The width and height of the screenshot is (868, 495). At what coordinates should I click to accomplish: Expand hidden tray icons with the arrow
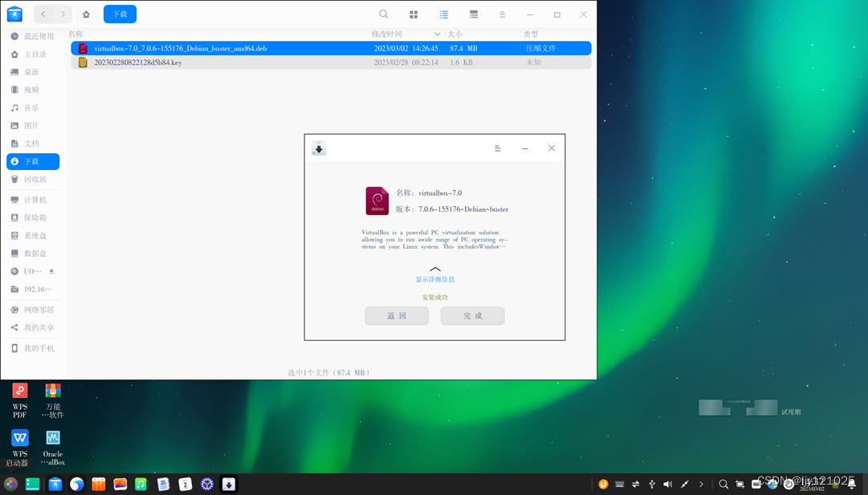coord(701,484)
